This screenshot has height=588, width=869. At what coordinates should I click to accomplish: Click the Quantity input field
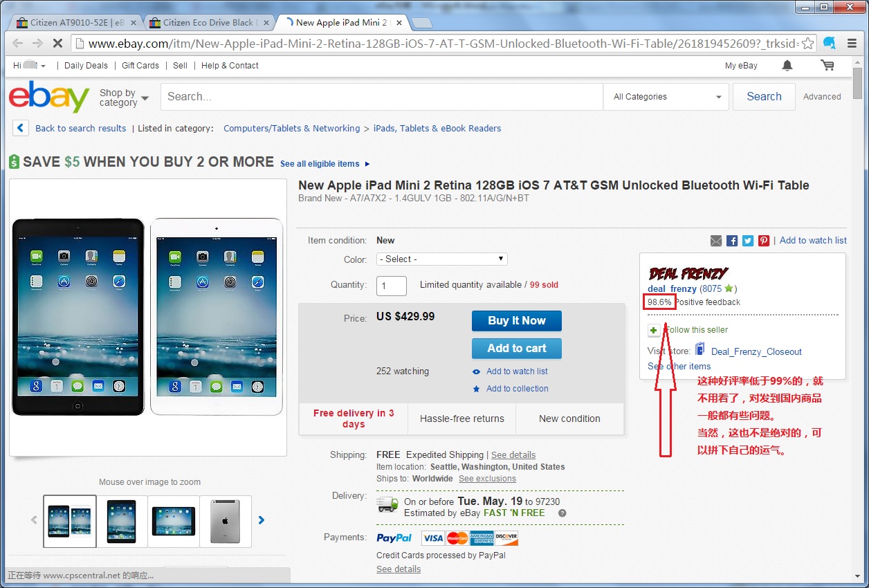pos(391,286)
